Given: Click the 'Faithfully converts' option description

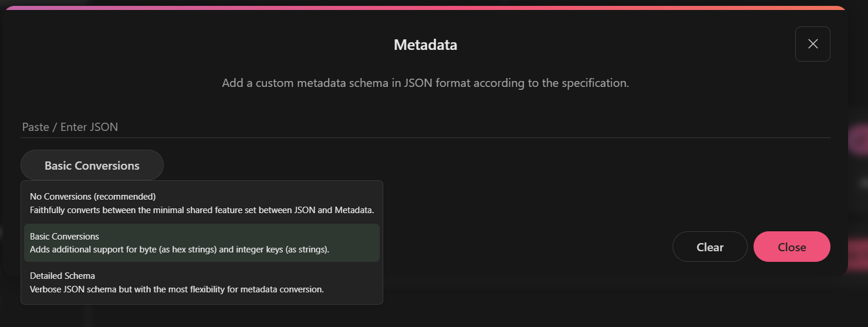Looking at the screenshot, I should tap(202, 210).
